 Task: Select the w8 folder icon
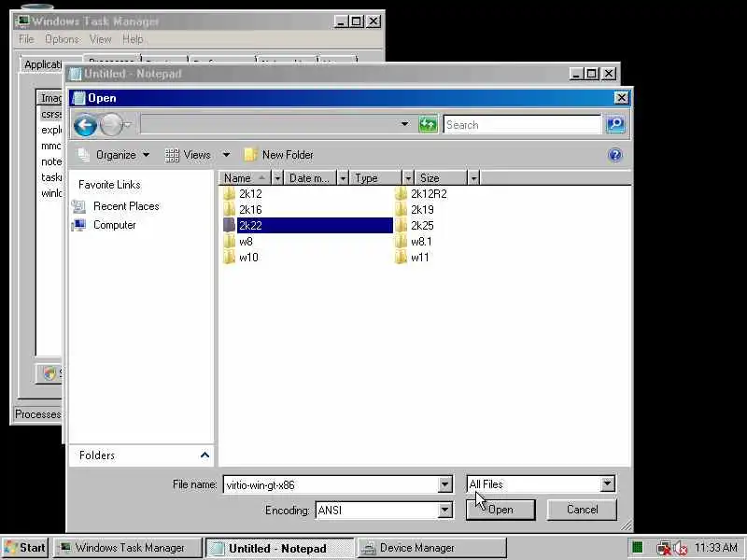[230, 242]
